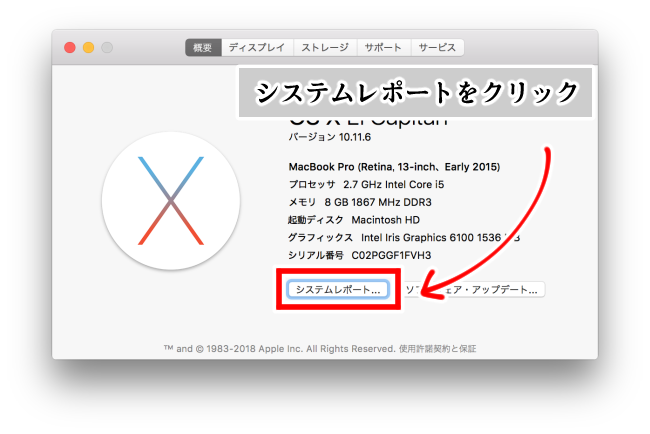Click the プロセッサ 2.7 GHz Intel Core i5 line

click(x=366, y=184)
